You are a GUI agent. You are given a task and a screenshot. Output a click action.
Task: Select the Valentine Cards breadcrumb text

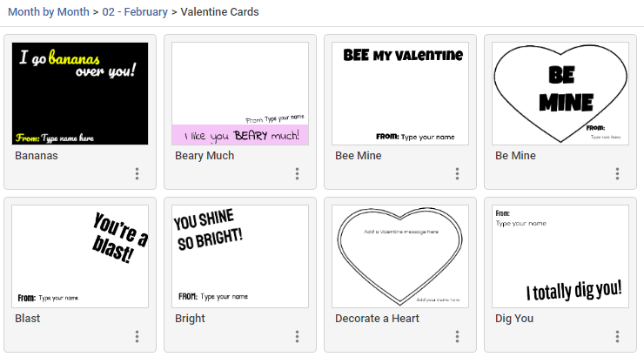click(219, 12)
